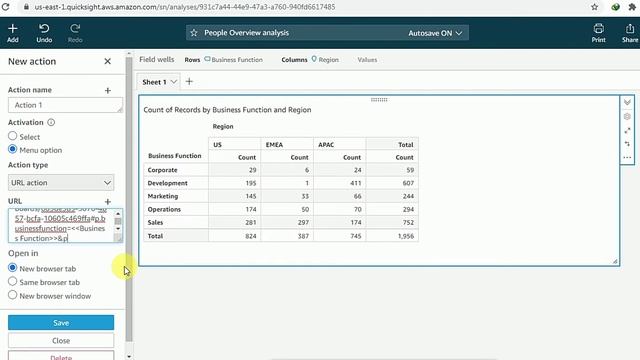Click URL box scroll up arrow

(x=118, y=213)
